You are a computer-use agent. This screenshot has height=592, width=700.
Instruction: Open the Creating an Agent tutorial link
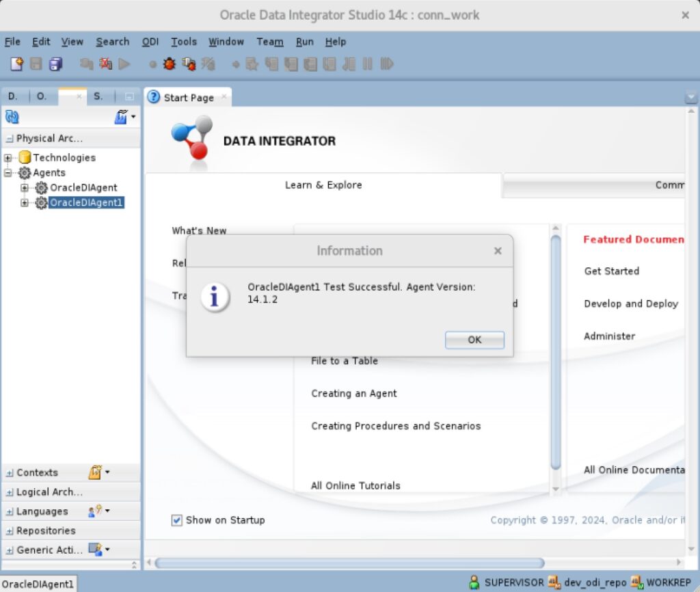pyautogui.click(x=353, y=393)
